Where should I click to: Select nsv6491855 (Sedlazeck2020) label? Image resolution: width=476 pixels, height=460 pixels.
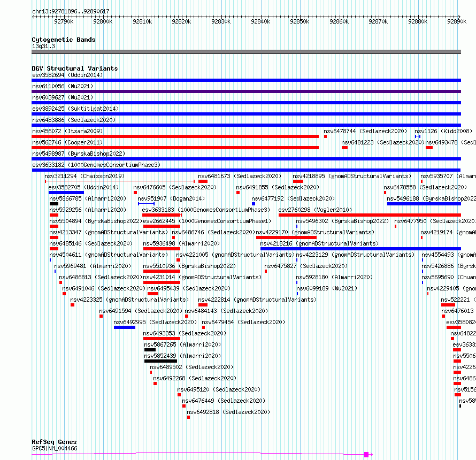coord(278,187)
